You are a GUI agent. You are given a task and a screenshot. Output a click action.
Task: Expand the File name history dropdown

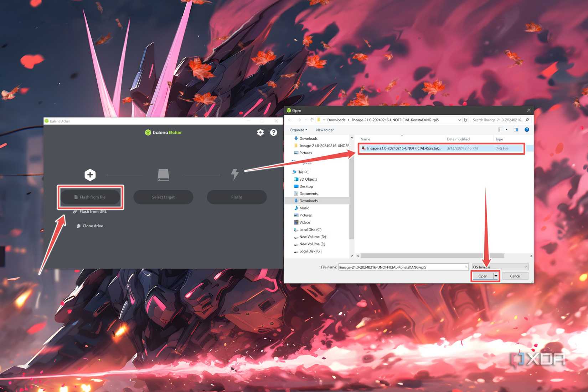pos(465,267)
